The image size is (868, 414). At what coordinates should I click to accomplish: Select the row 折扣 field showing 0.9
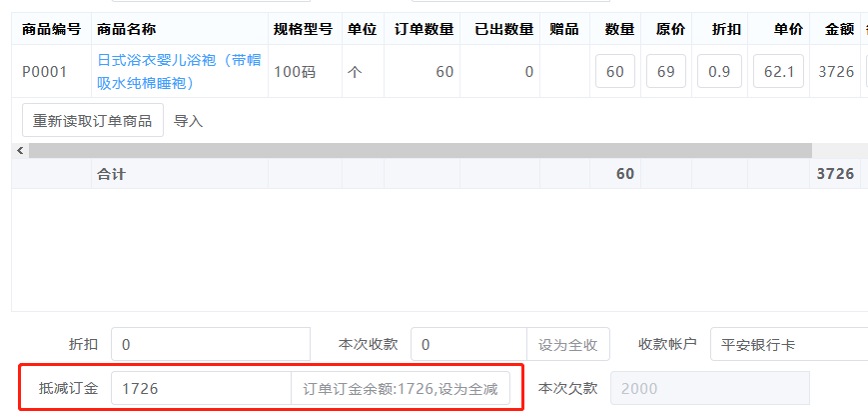[718, 72]
